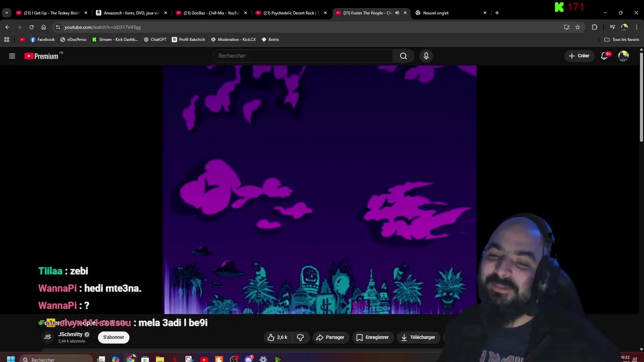Click the magnifier search button
Image resolution: width=644 pixels, height=362 pixels.
pos(404,56)
